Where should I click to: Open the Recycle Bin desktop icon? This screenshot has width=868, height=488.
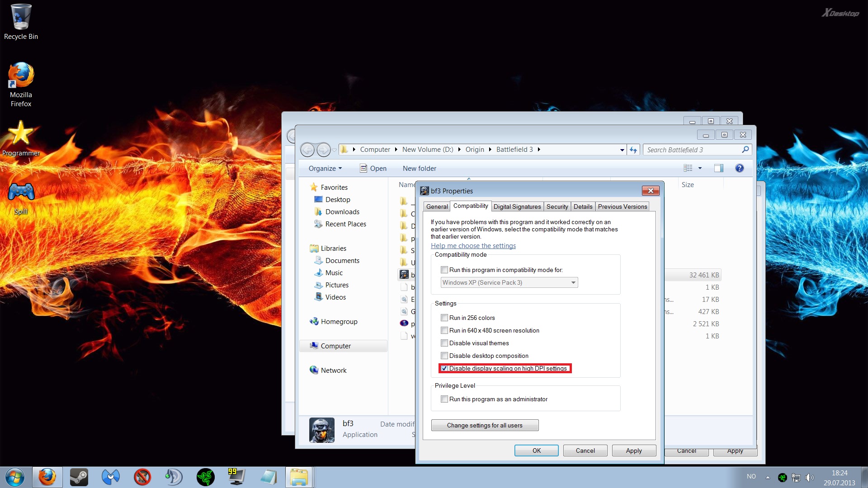(x=21, y=22)
